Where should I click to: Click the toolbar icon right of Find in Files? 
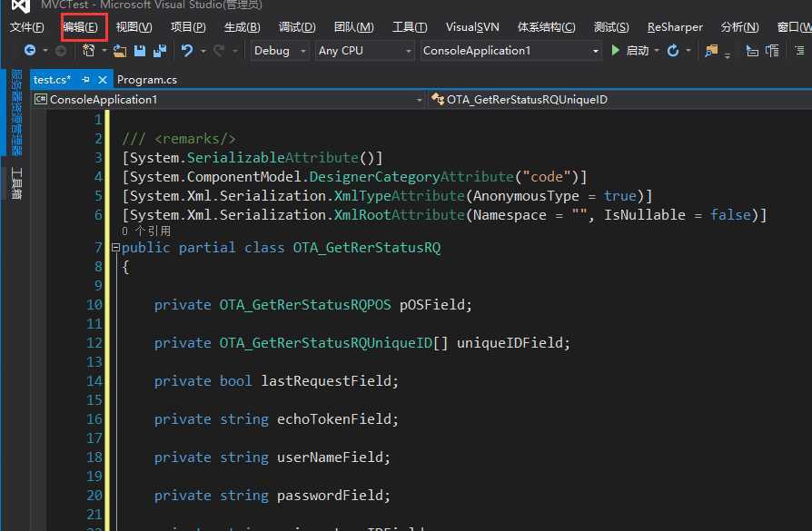coord(752,51)
